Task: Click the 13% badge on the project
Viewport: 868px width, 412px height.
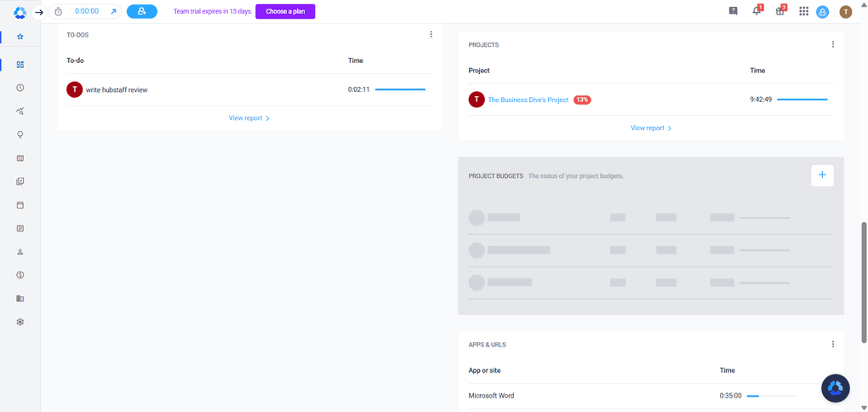Action: 582,100
